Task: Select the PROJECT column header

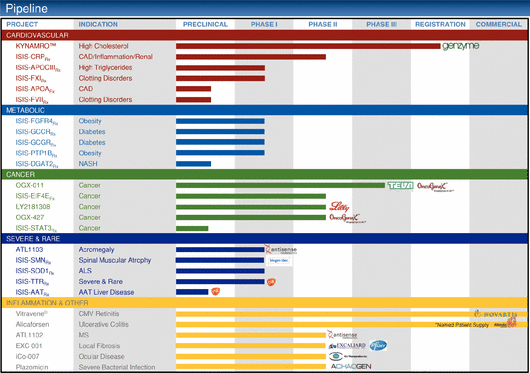Action: pos(22,24)
